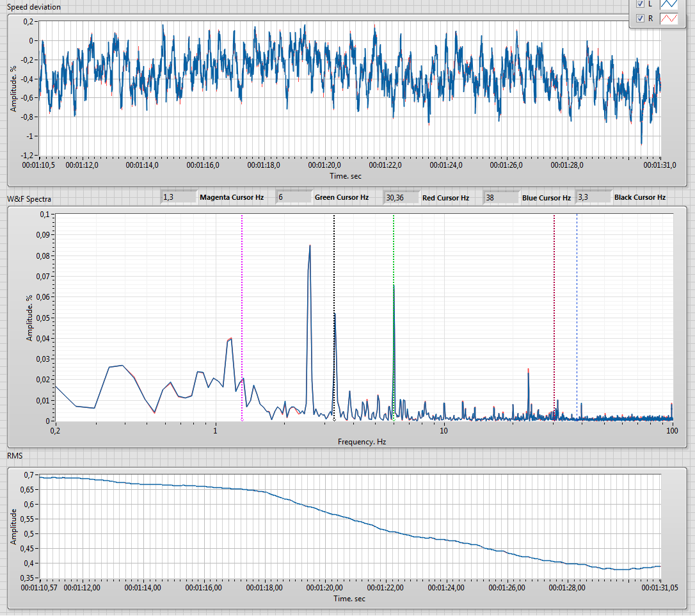Viewport: 695px width, 616px height.
Task: Click the "0,2" frequency axis start tick
Action: (55, 430)
